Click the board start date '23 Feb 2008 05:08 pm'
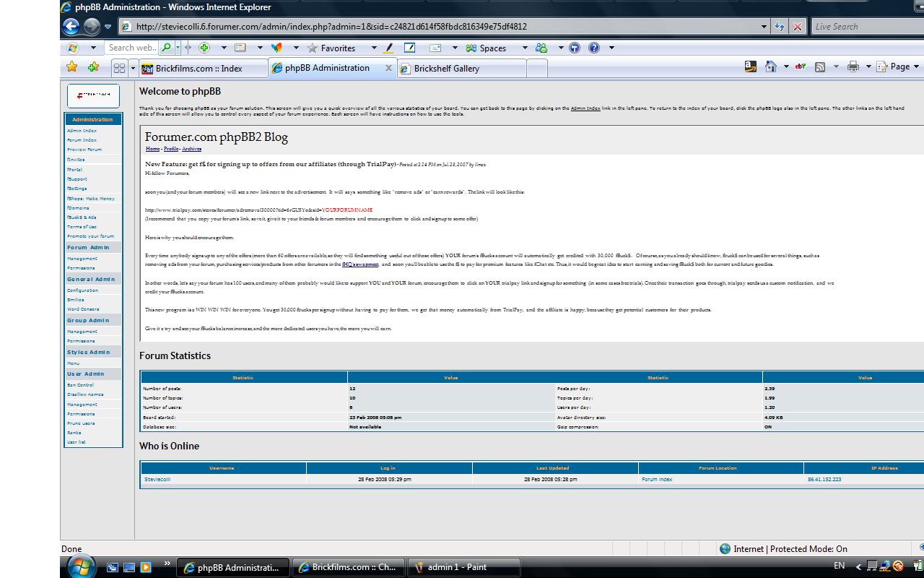The height and width of the screenshot is (578, 924). (x=375, y=418)
